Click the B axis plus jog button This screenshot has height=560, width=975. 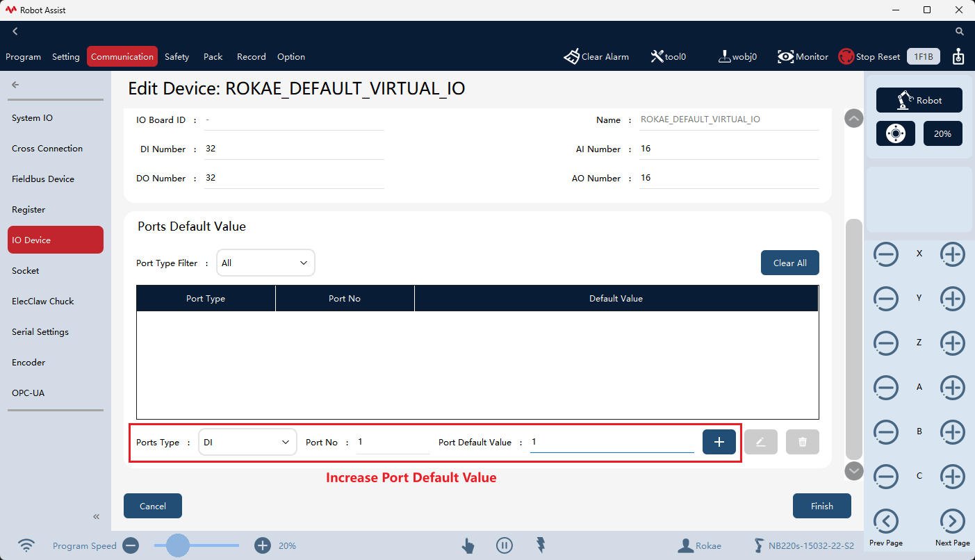(953, 432)
